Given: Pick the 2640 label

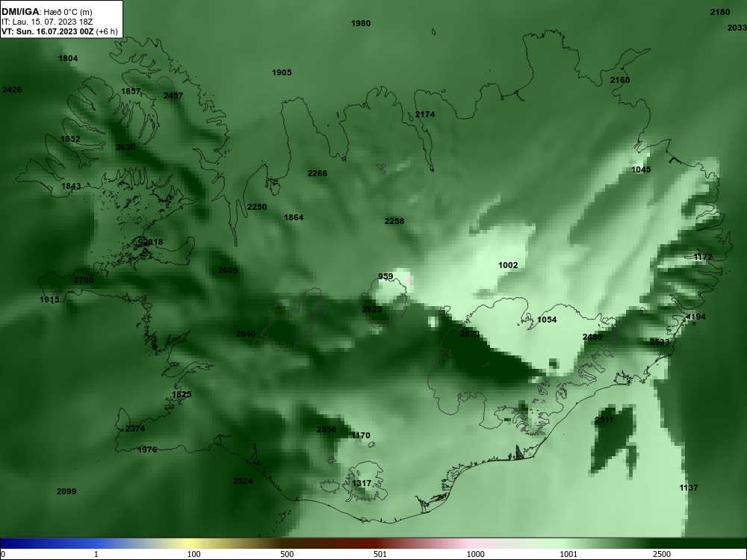Looking at the screenshot, I should 246,335.
